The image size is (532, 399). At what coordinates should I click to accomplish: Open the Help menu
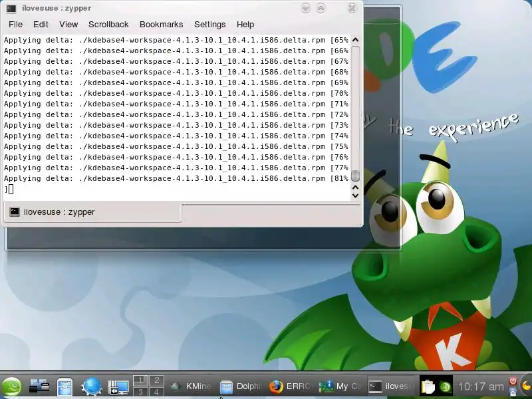[x=245, y=25]
